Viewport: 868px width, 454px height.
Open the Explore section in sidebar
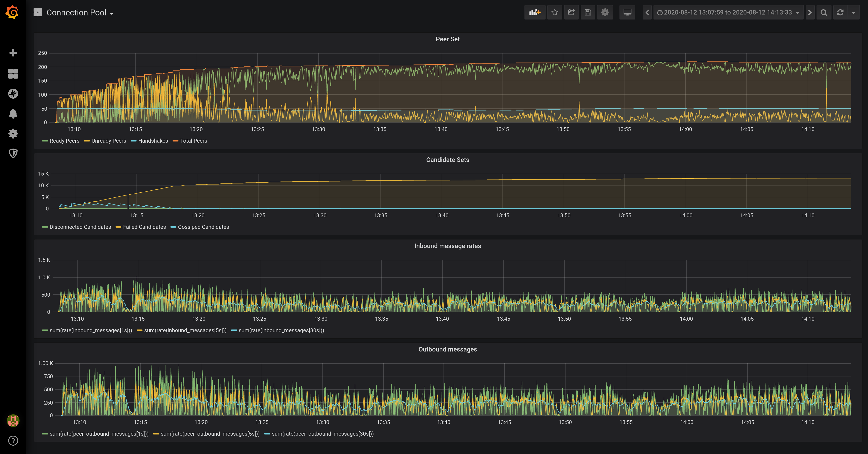(x=13, y=94)
